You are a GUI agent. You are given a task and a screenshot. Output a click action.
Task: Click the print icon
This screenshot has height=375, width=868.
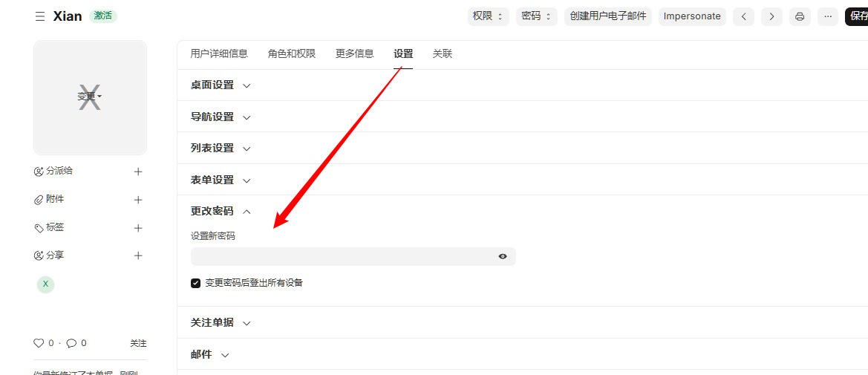800,16
